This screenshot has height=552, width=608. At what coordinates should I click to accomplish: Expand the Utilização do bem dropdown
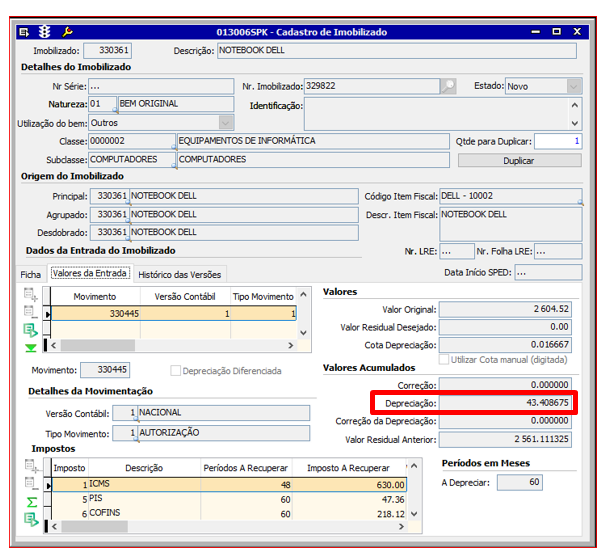tap(226, 122)
